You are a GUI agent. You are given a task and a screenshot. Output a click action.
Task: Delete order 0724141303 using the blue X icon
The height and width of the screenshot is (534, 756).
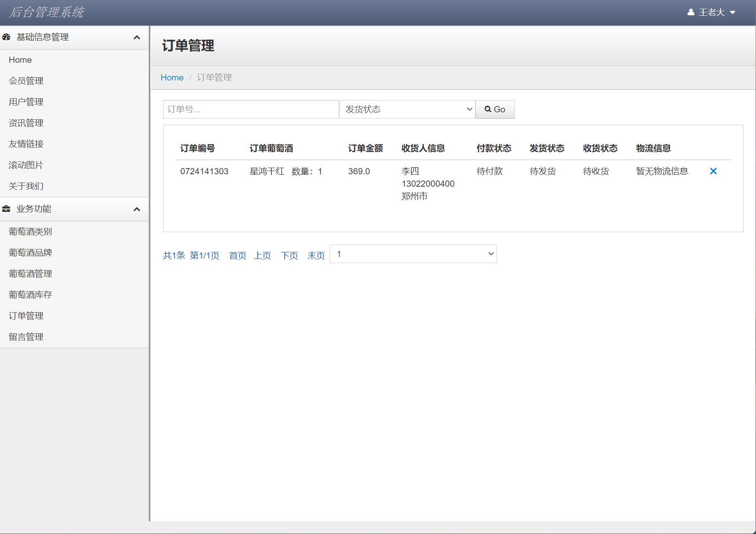coord(713,171)
